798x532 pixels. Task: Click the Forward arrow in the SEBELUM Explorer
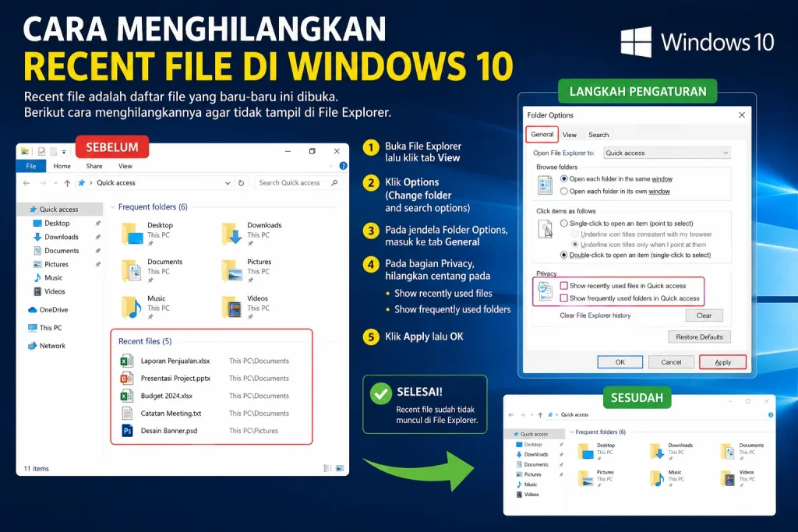click(x=43, y=183)
